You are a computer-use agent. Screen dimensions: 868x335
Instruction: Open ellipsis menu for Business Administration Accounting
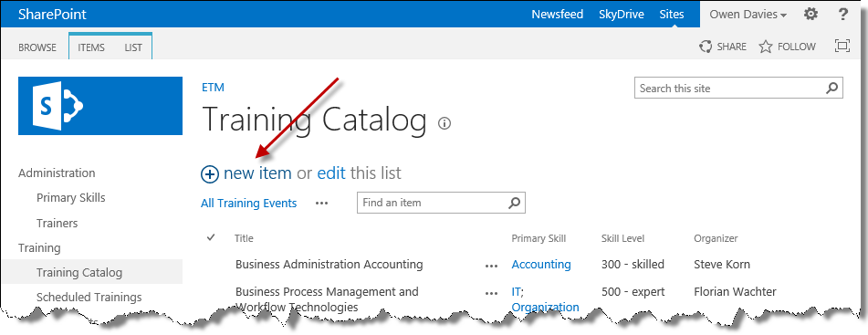491,266
